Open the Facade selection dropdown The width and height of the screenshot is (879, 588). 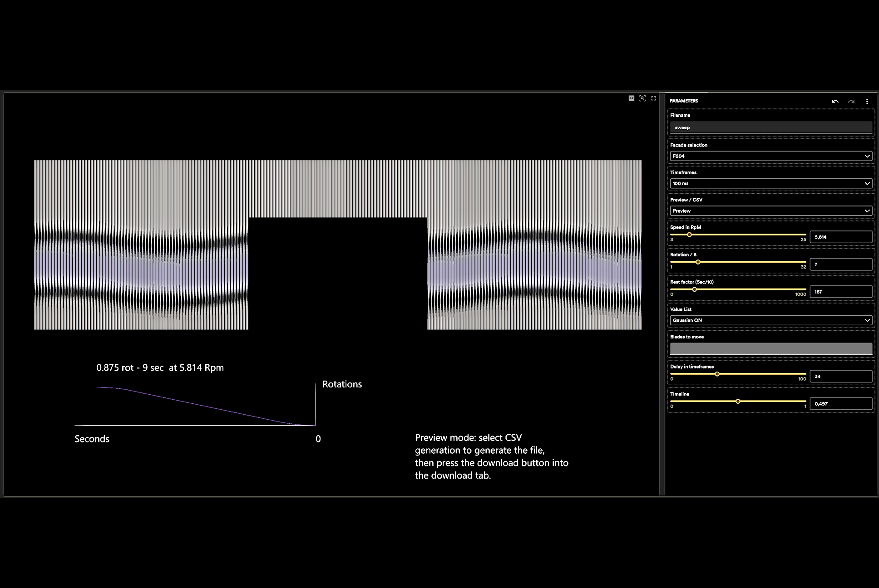tap(770, 156)
